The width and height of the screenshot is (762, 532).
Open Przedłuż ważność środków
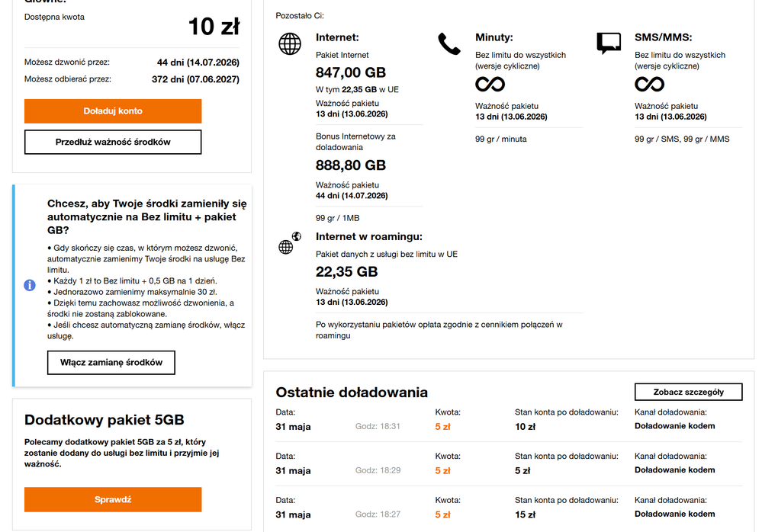tap(113, 143)
